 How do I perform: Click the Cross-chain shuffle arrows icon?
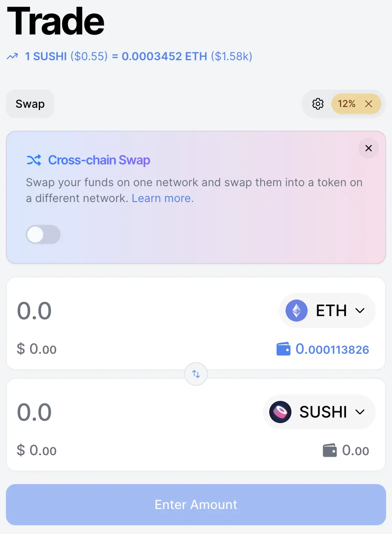pos(34,160)
